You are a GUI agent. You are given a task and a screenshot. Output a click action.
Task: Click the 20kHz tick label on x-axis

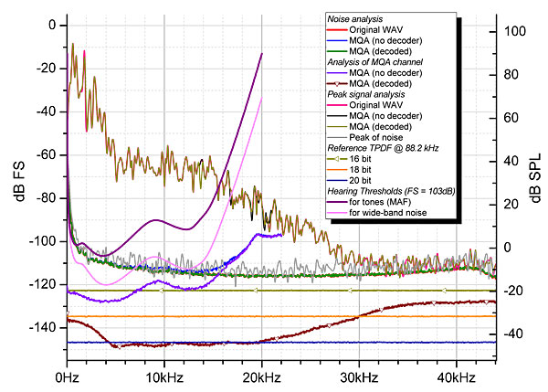pyautogui.click(x=262, y=377)
